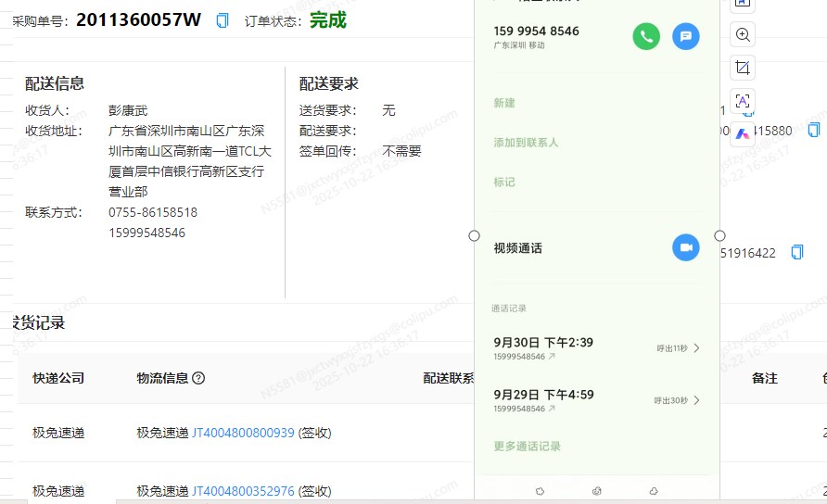Screen dimensions: 827x504
Task: Open the blue SMS message button
Action: click(x=685, y=37)
